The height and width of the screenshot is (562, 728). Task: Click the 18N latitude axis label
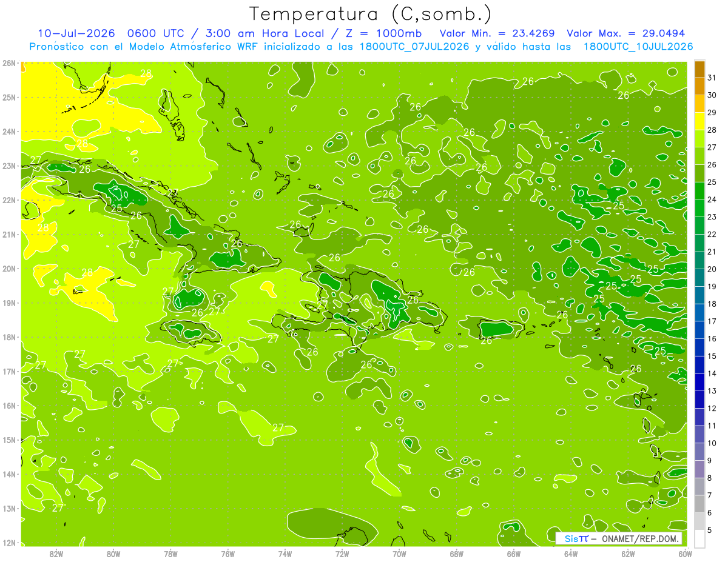click(9, 337)
